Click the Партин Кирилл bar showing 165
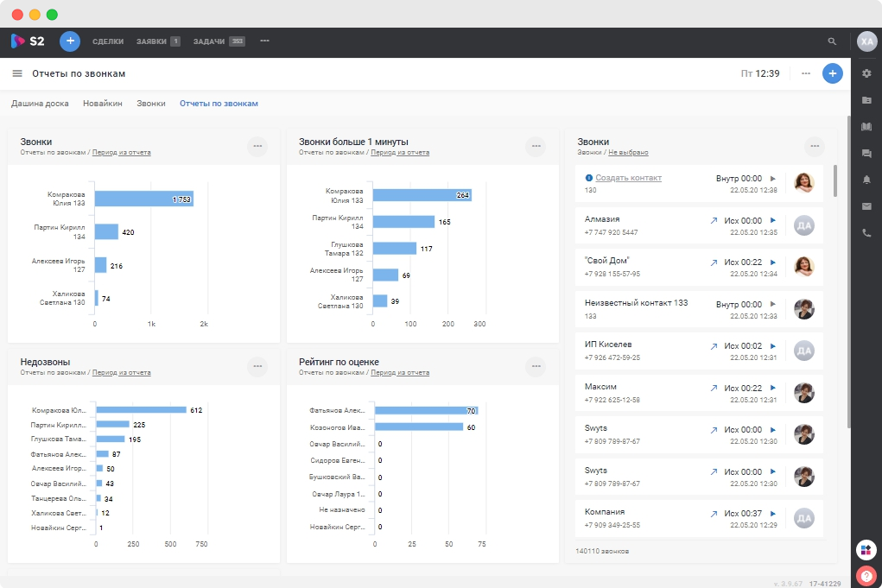The image size is (882, 588). 403,222
